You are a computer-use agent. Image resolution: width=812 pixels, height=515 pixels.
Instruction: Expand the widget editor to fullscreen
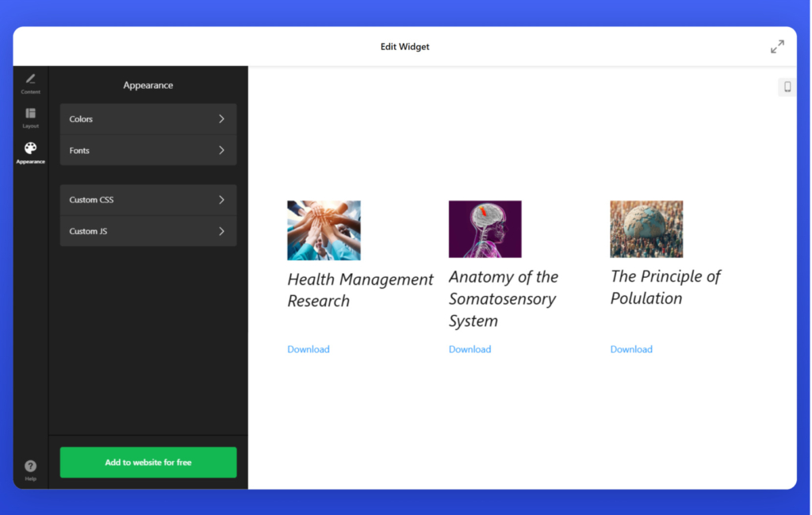click(777, 47)
